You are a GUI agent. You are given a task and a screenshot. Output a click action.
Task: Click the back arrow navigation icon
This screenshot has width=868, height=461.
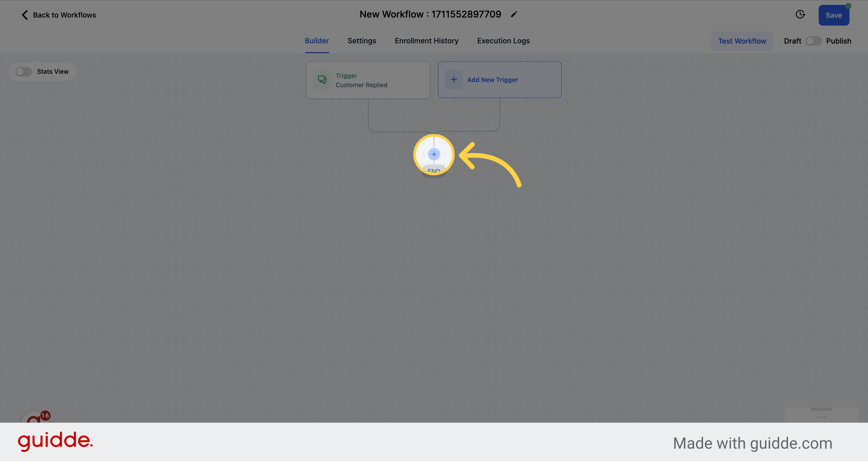coord(24,14)
